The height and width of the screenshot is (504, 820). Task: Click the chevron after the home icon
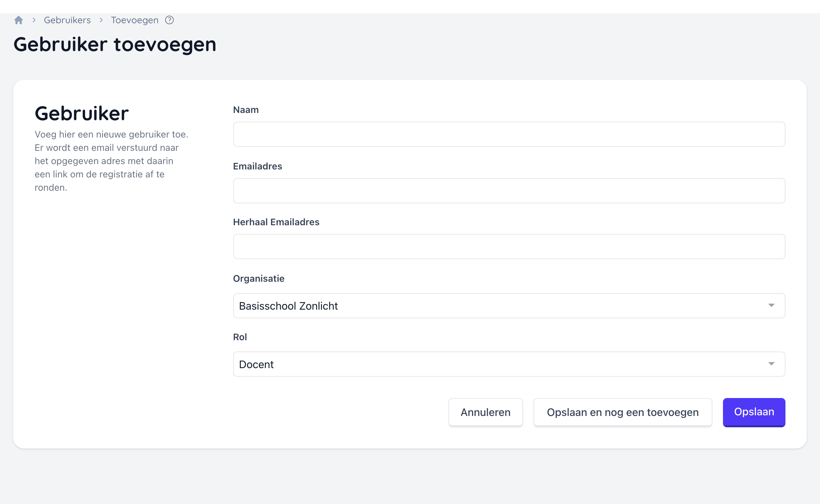[34, 20]
